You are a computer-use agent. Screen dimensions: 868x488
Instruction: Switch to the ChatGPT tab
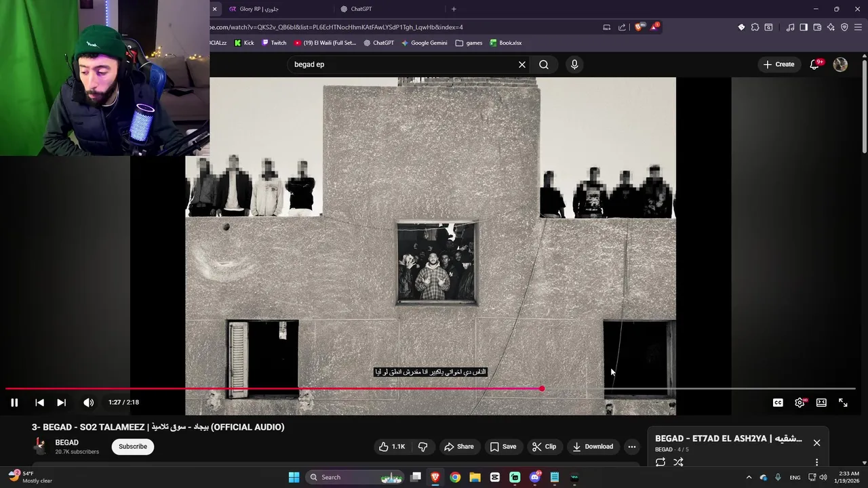388,9
